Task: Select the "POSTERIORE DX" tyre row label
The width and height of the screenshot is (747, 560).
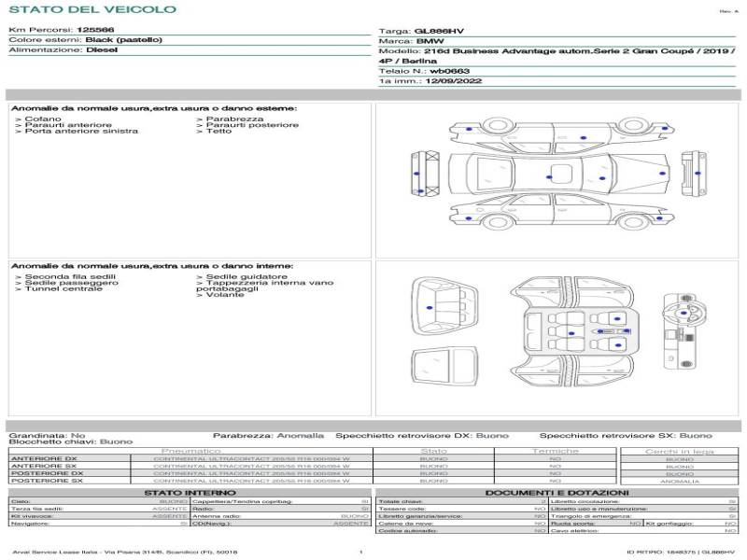Action: [x=48, y=474]
